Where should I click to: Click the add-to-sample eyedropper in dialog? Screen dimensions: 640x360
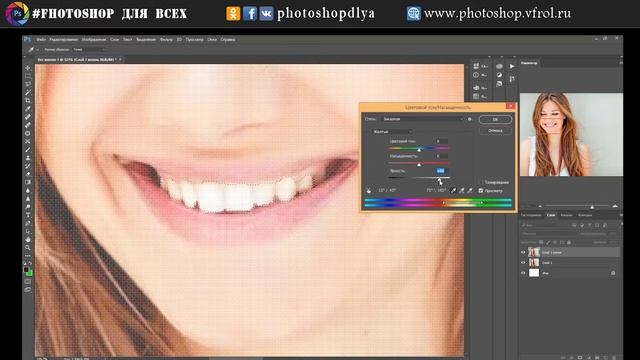[462, 190]
